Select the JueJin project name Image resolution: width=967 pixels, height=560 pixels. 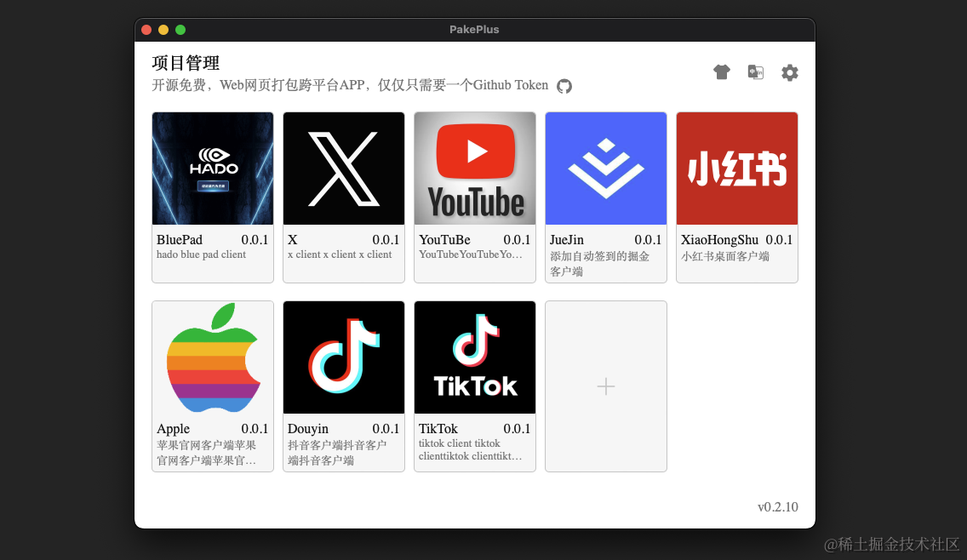click(567, 240)
